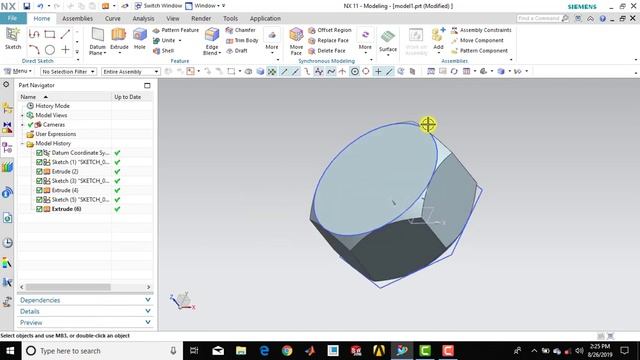This screenshot has width=640, height=360.
Task: Click the Save icon in the title bar
Action: [27, 6]
